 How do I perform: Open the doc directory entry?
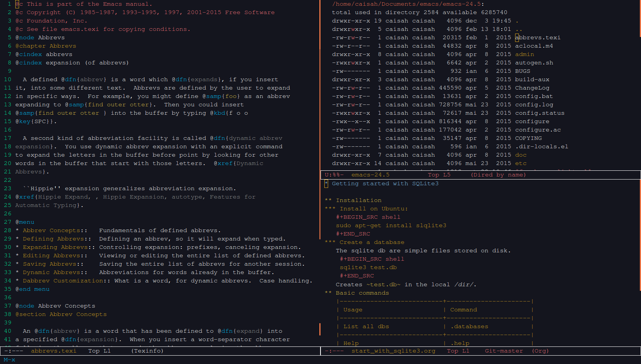click(x=520, y=155)
